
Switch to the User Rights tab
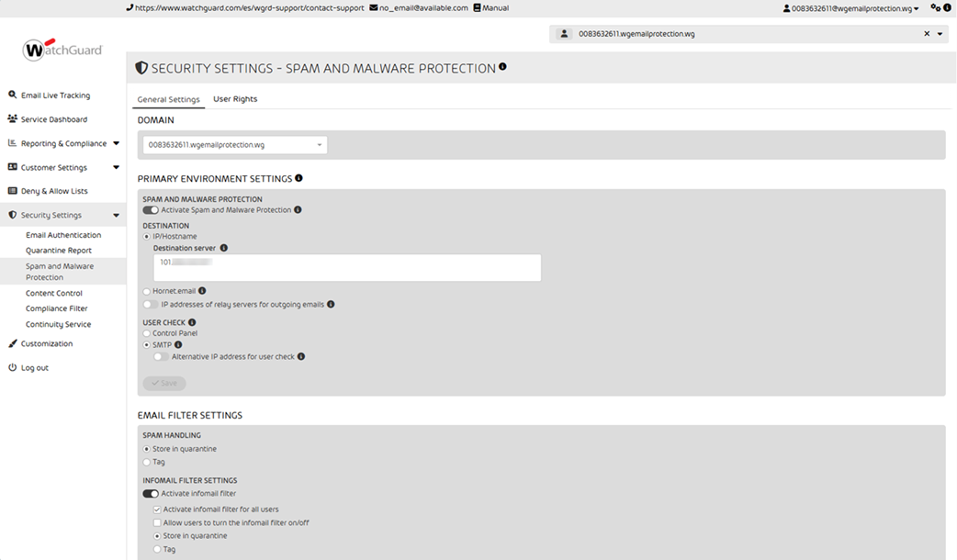tap(235, 99)
